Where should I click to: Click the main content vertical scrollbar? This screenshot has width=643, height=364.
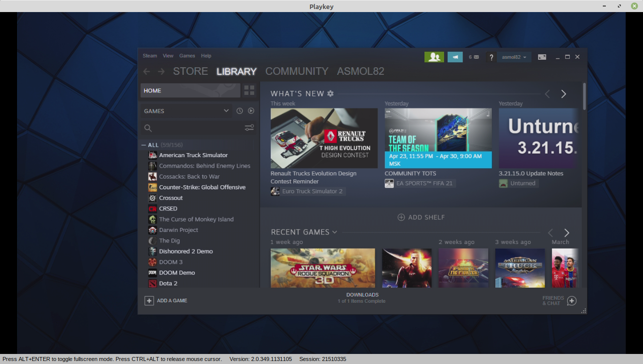pos(584,96)
